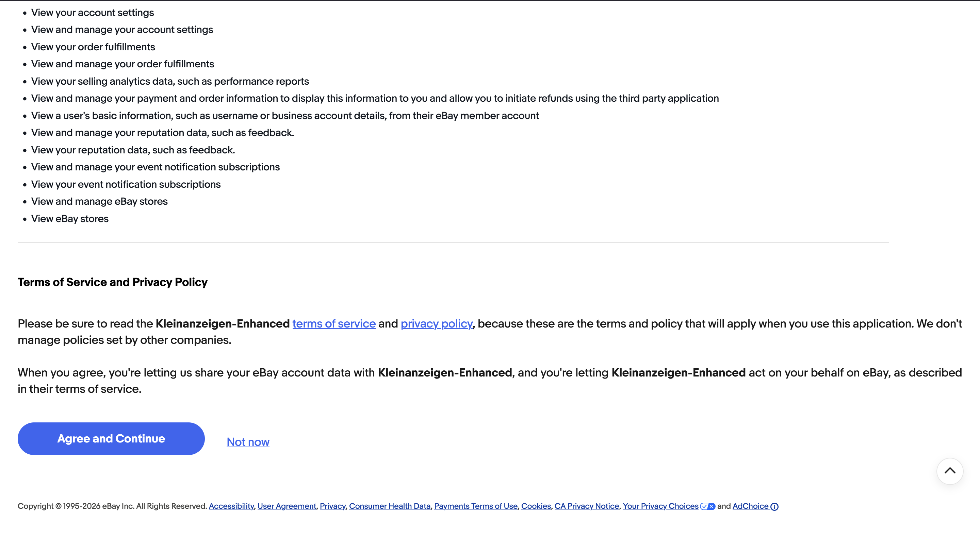Click the AdChoice text link
This screenshot has height=536, width=980.
750,506
